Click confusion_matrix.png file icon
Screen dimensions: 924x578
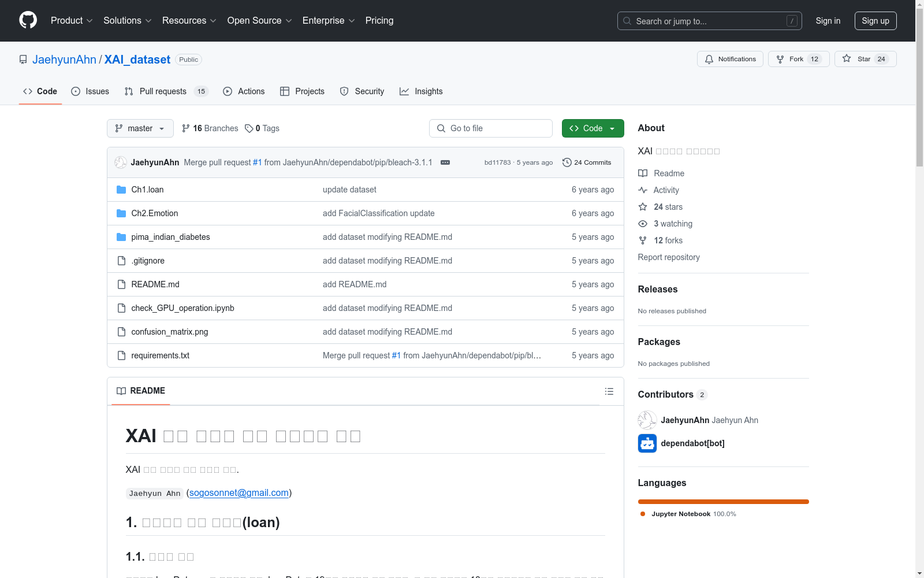tap(121, 332)
